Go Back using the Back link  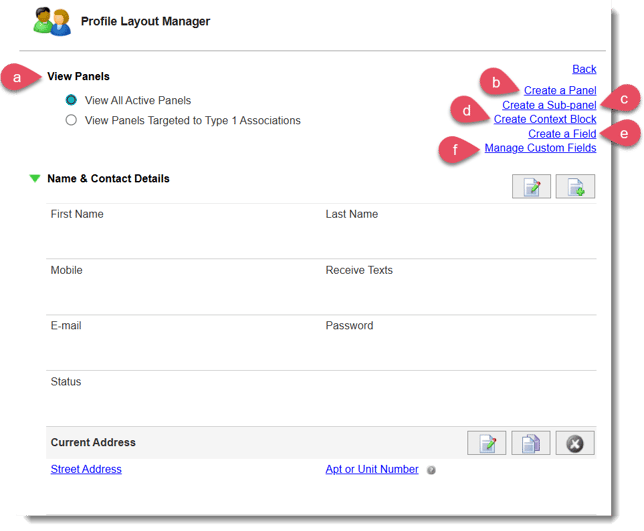pyautogui.click(x=584, y=69)
